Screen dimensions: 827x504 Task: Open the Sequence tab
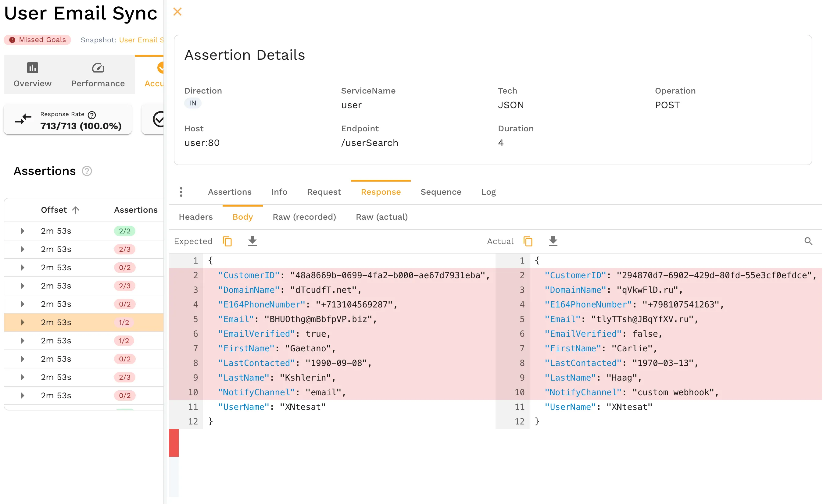pyautogui.click(x=441, y=191)
